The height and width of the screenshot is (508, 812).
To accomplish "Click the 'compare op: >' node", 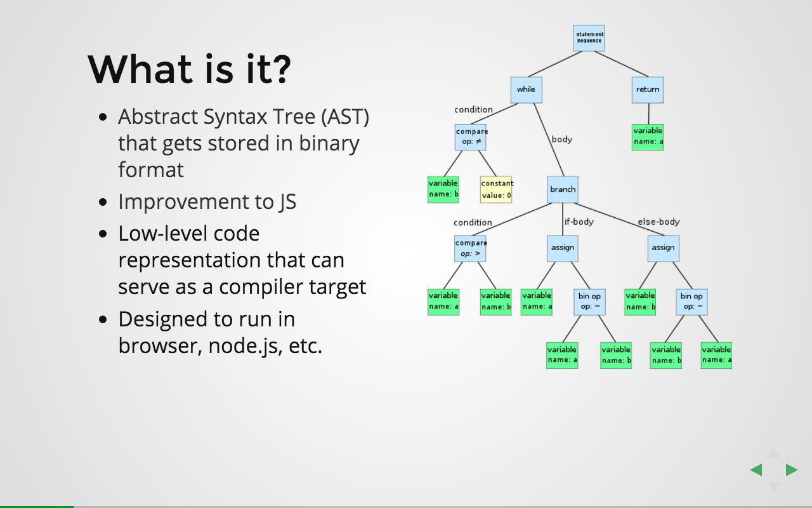I will click(470, 248).
